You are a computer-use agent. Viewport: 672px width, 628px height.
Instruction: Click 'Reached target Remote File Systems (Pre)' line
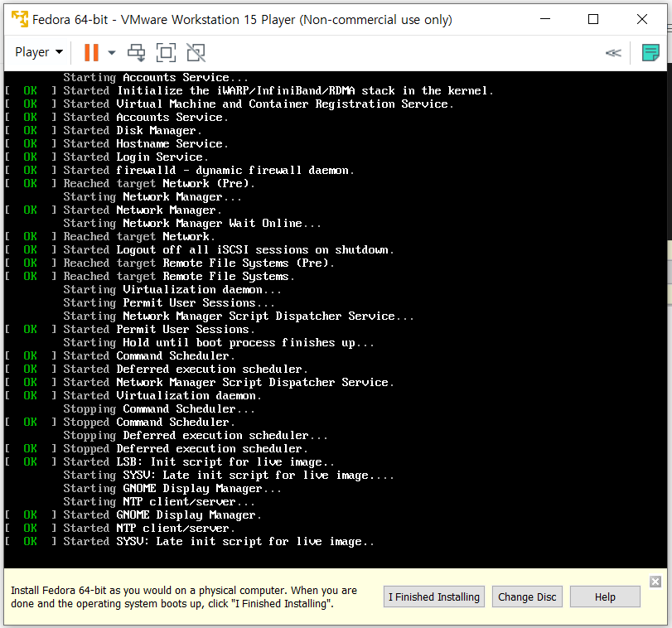(x=170, y=263)
